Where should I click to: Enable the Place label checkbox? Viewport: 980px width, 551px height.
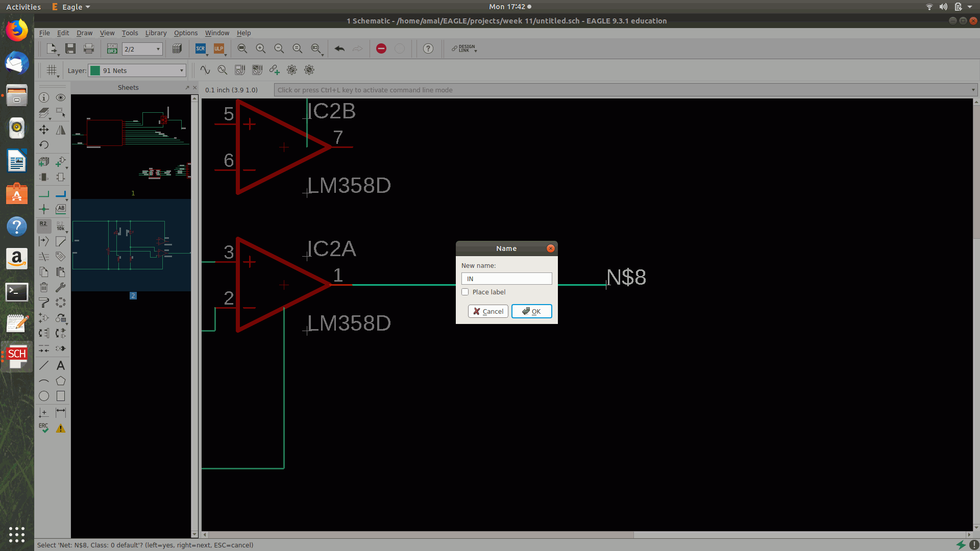point(465,292)
